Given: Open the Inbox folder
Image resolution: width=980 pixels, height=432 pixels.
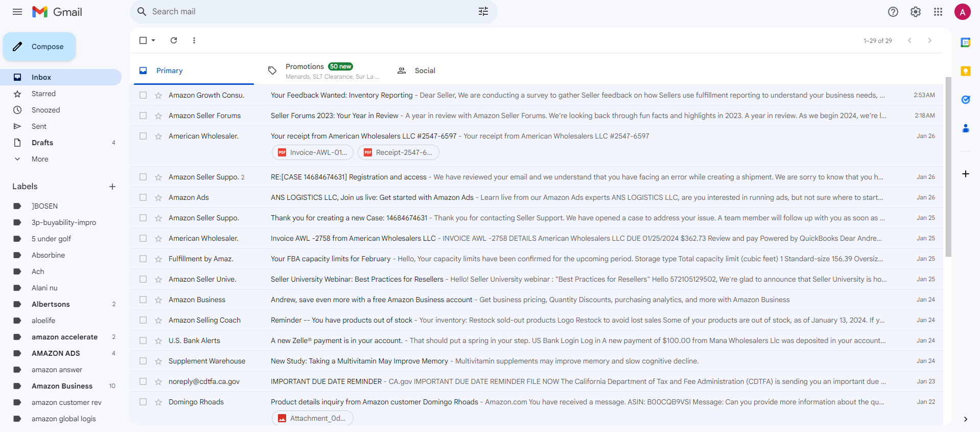Looking at the screenshot, I should 61,77.
